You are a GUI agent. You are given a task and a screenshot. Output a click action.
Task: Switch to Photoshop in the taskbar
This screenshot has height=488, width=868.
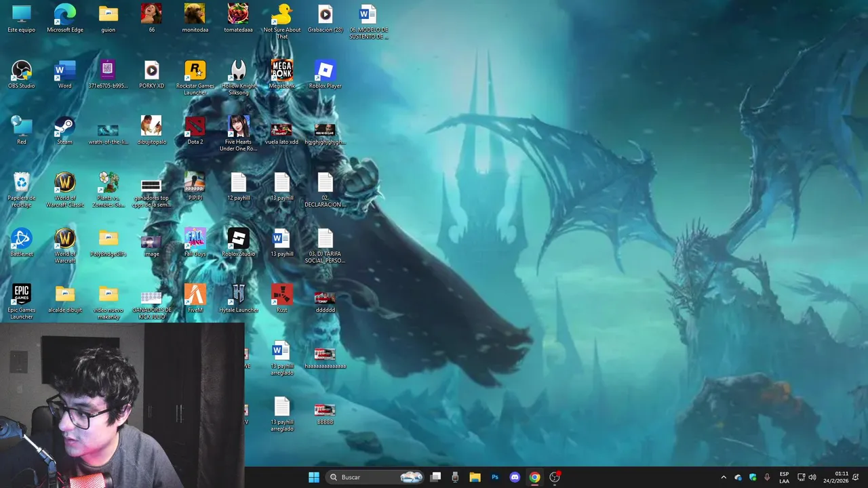coord(495,477)
